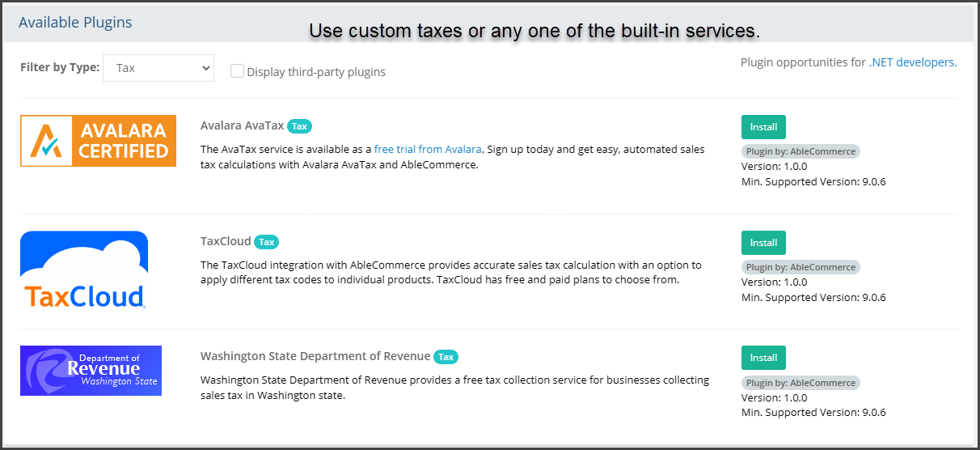
Task: Click Plugin by AbleCommerce badge for TaxCloud
Action: tap(800, 267)
